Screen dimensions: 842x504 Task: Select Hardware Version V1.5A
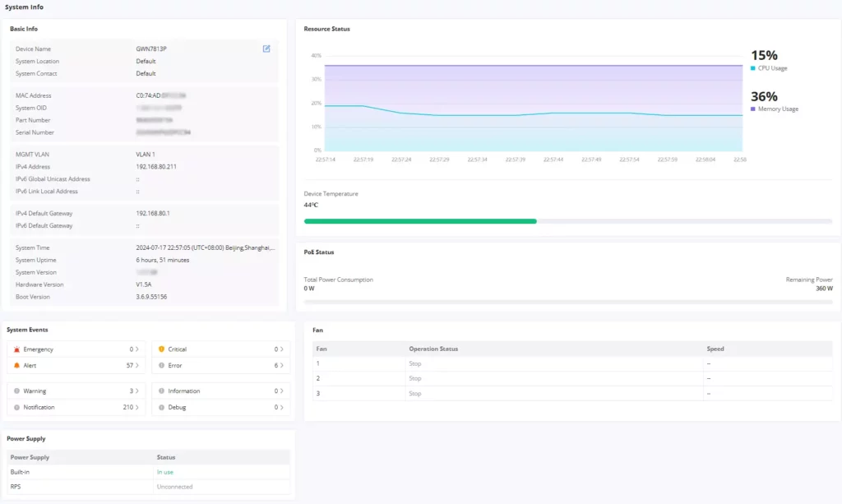click(143, 285)
